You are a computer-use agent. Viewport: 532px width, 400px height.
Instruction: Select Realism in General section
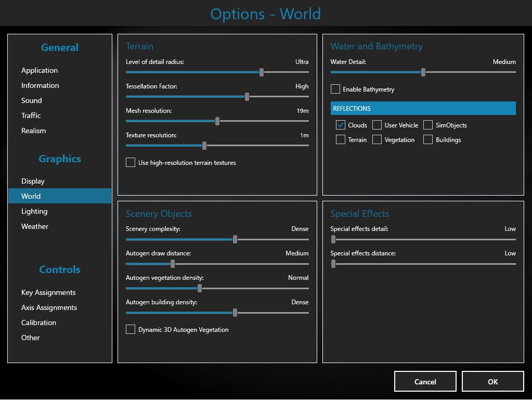[33, 131]
